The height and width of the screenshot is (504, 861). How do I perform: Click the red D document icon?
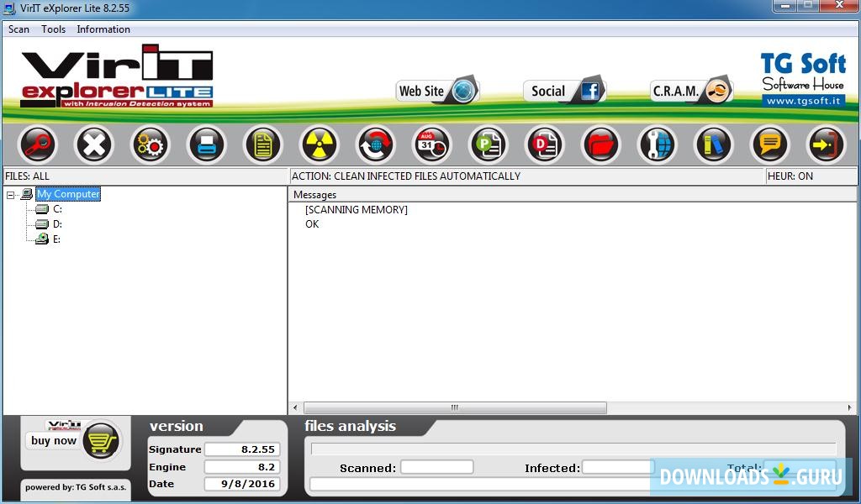point(545,144)
